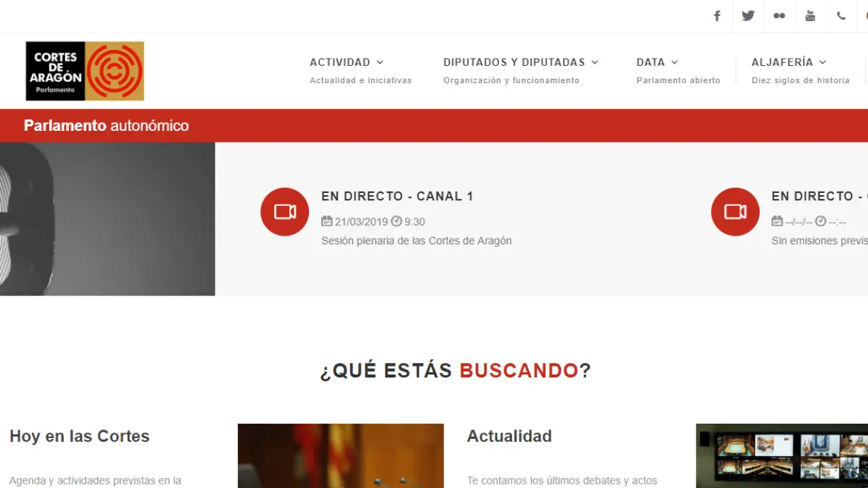The image size is (868, 488).
Task: Open the Hoy en las Cortes section
Action: [80, 436]
